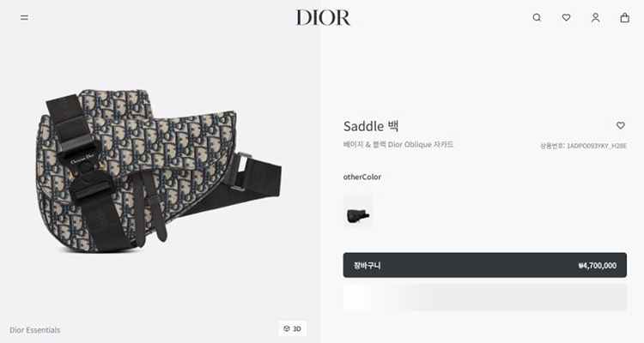The width and height of the screenshot is (644, 343).
Task: Open the shopping bag icon
Action: (625, 18)
